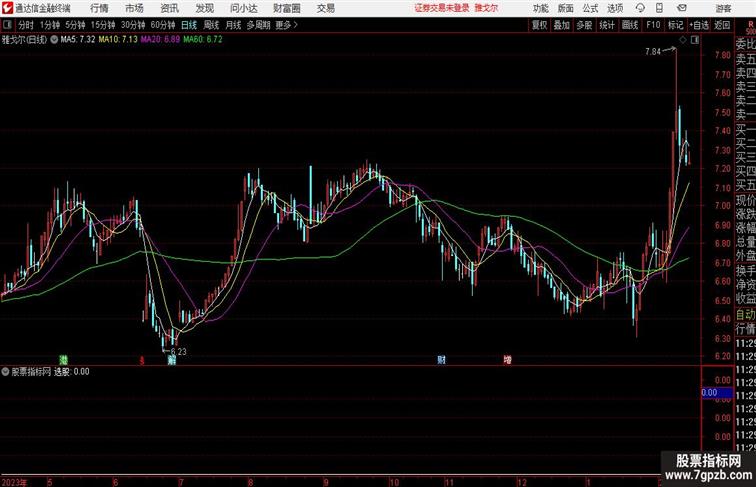Switch to the 1分钟 period tab
The height and width of the screenshot is (487, 756).
(x=50, y=25)
